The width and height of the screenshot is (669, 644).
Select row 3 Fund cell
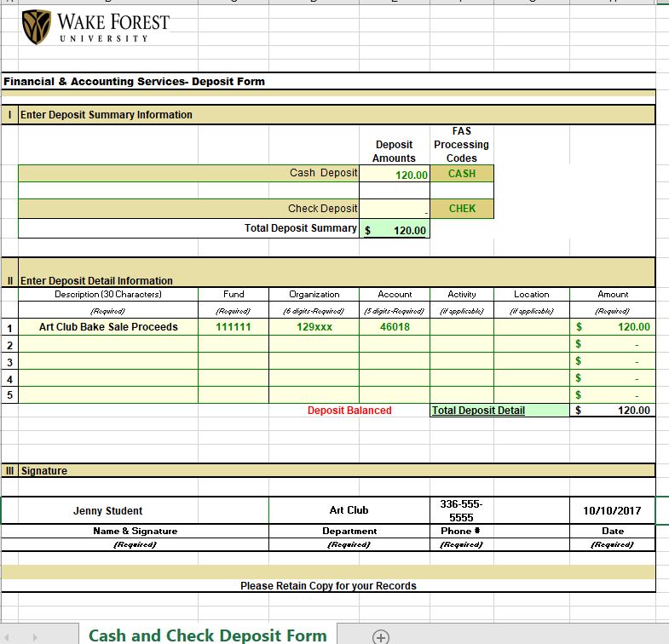click(234, 361)
